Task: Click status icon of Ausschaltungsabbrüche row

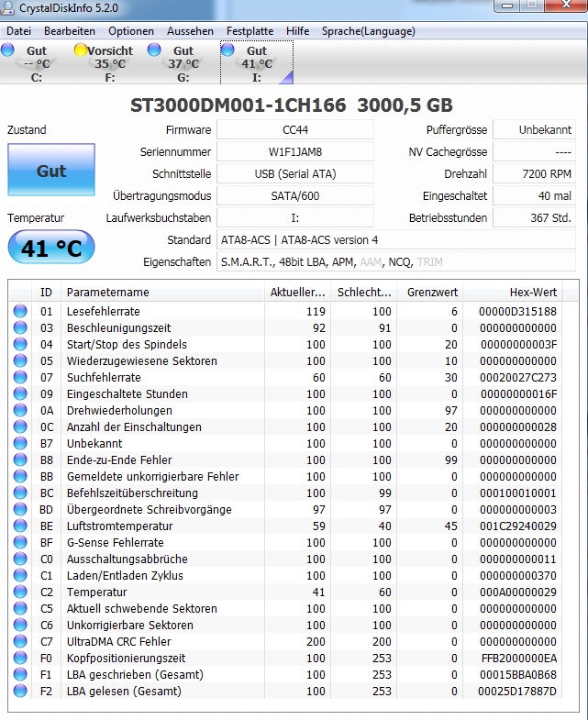Action: click(20, 559)
